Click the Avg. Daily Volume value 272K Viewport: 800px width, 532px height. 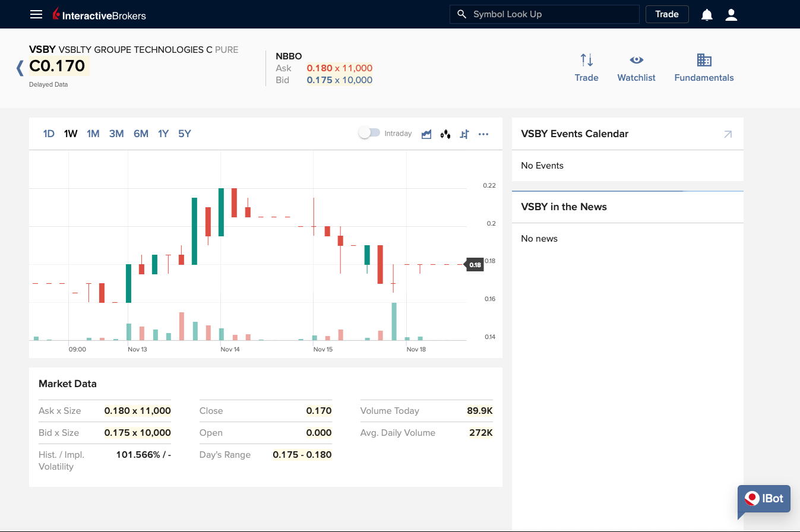tap(481, 433)
